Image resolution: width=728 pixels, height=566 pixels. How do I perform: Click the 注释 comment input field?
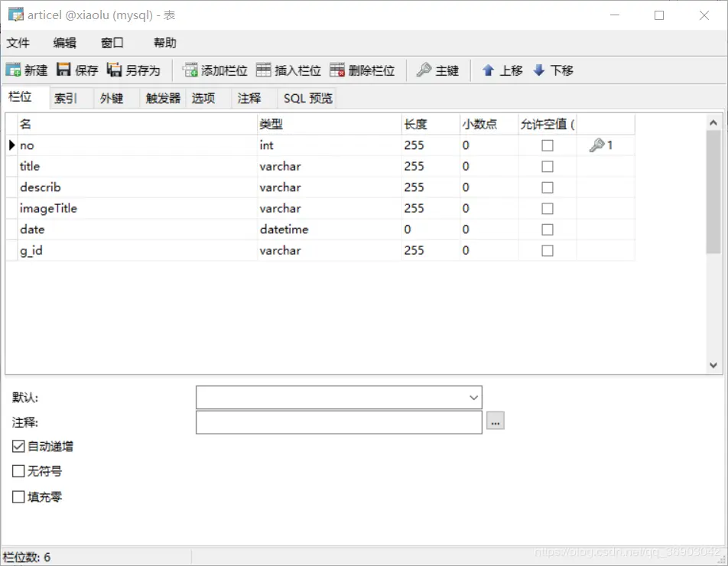339,422
